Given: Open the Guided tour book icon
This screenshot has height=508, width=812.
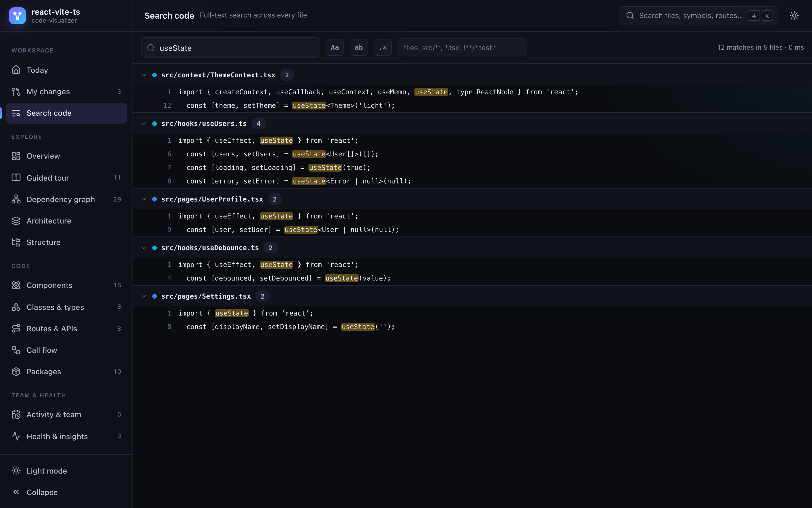Looking at the screenshot, I should point(16,178).
